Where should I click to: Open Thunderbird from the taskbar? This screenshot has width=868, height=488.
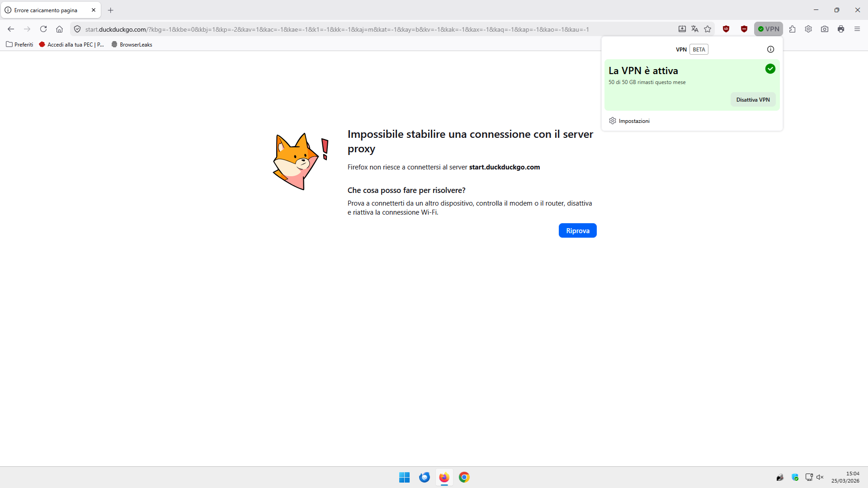click(424, 477)
